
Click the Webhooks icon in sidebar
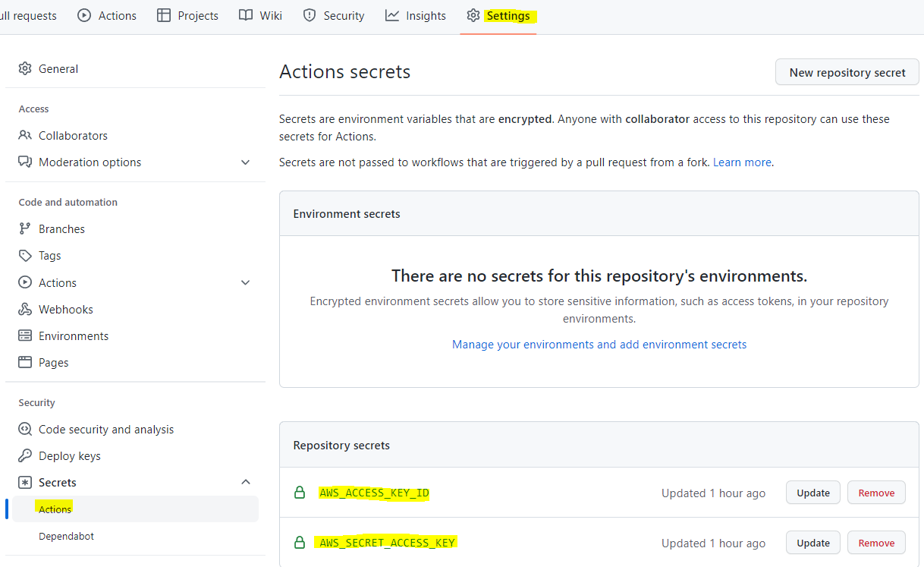pyautogui.click(x=25, y=309)
